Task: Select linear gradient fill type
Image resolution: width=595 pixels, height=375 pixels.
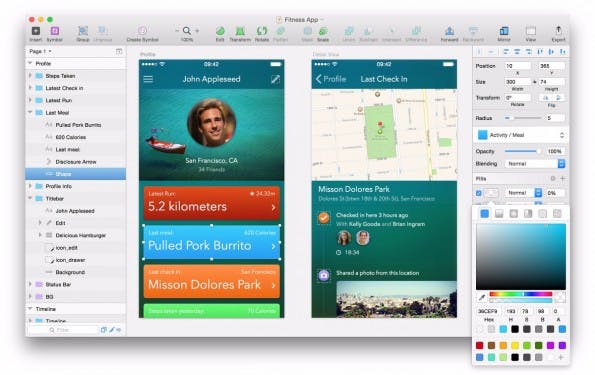Action: [499, 214]
